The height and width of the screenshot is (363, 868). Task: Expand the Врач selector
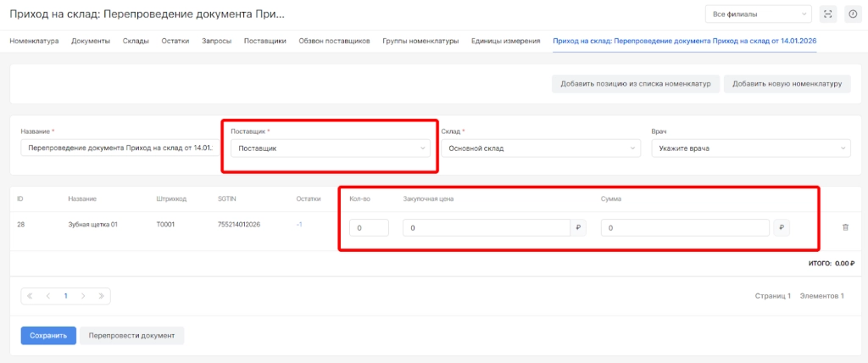750,148
